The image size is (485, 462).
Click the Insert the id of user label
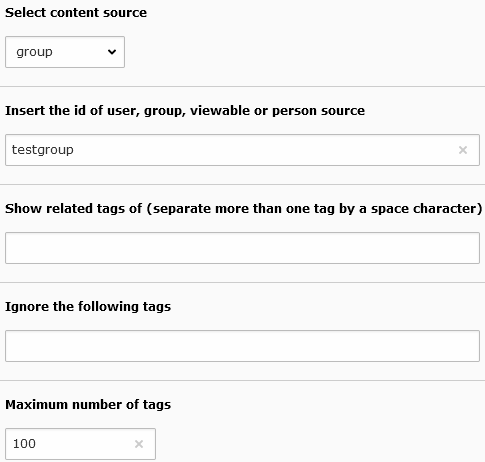[185, 111]
